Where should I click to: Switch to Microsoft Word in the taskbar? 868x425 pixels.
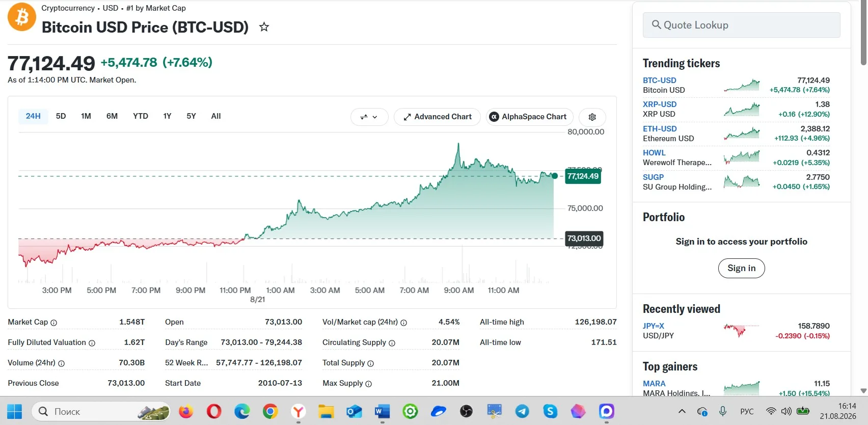(x=382, y=411)
